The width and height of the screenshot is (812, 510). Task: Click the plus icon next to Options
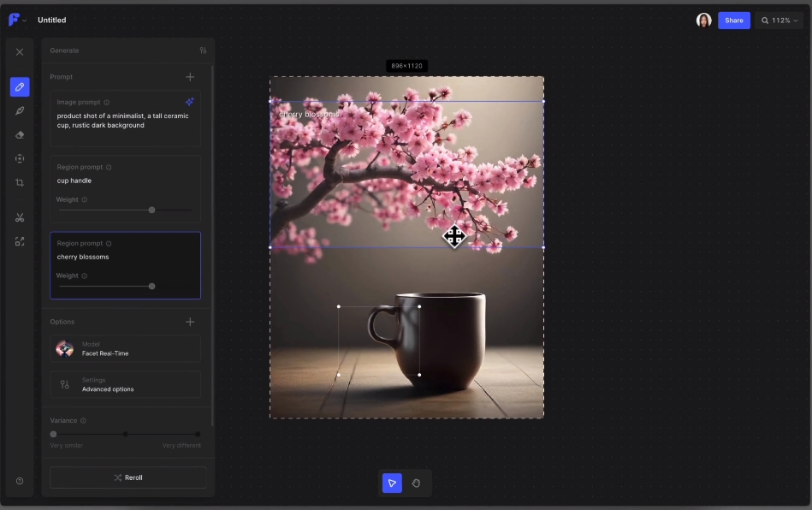click(x=190, y=322)
